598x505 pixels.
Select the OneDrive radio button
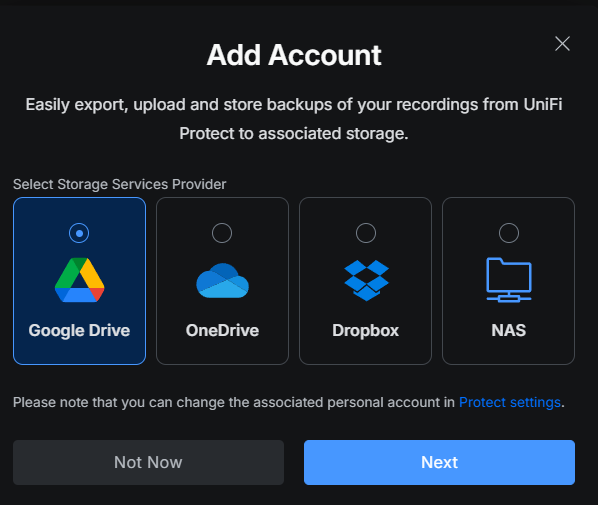pos(222,233)
